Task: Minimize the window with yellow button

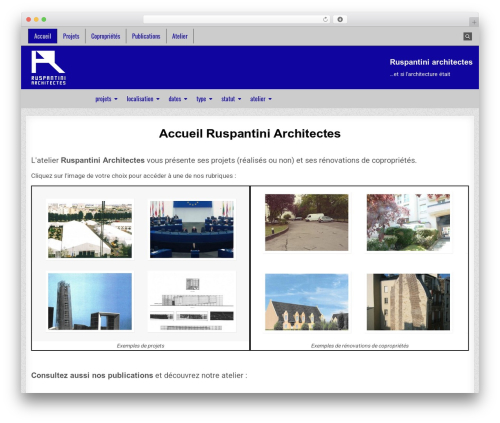Action: tap(36, 19)
